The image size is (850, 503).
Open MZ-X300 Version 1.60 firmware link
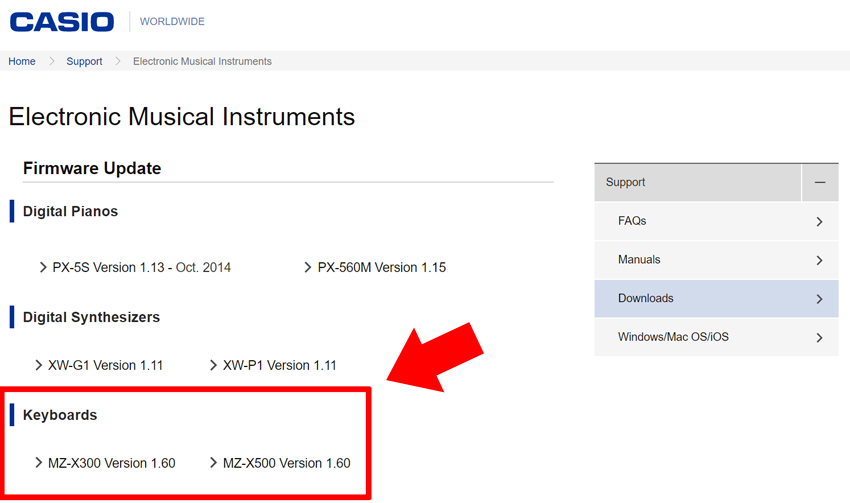[x=112, y=463]
